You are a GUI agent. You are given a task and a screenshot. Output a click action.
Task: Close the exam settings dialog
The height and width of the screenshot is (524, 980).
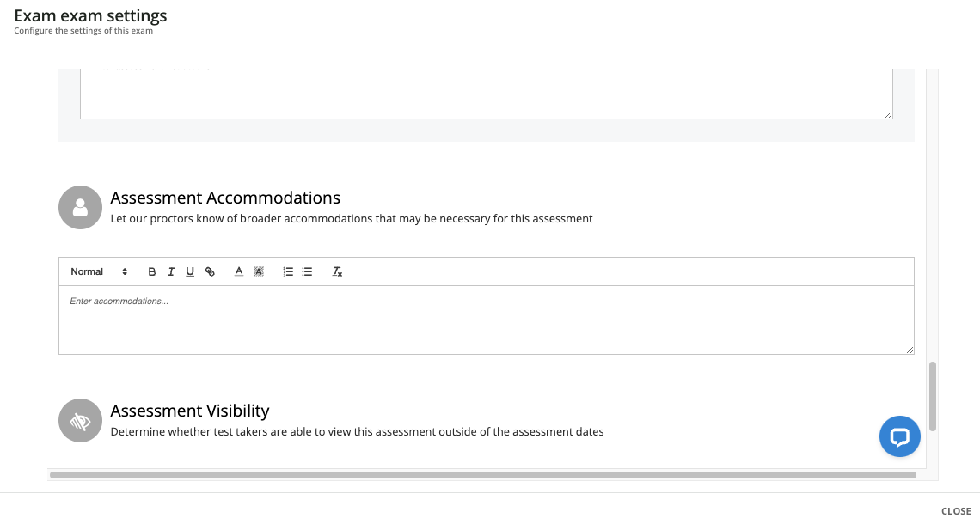click(x=956, y=511)
